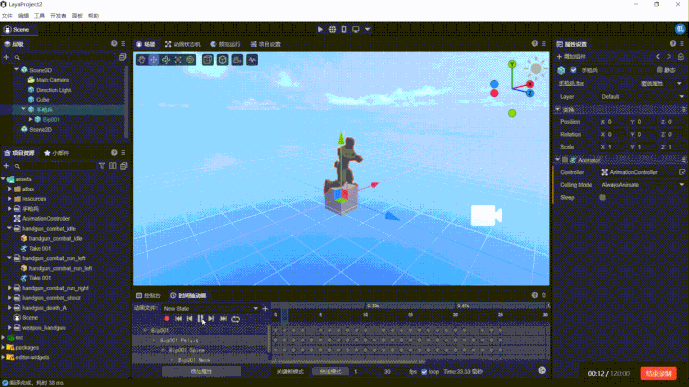The height and width of the screenshot is (387, 689).
Task: Collapse the Scene3D node in hierarchy
Action: pos(17,69)
